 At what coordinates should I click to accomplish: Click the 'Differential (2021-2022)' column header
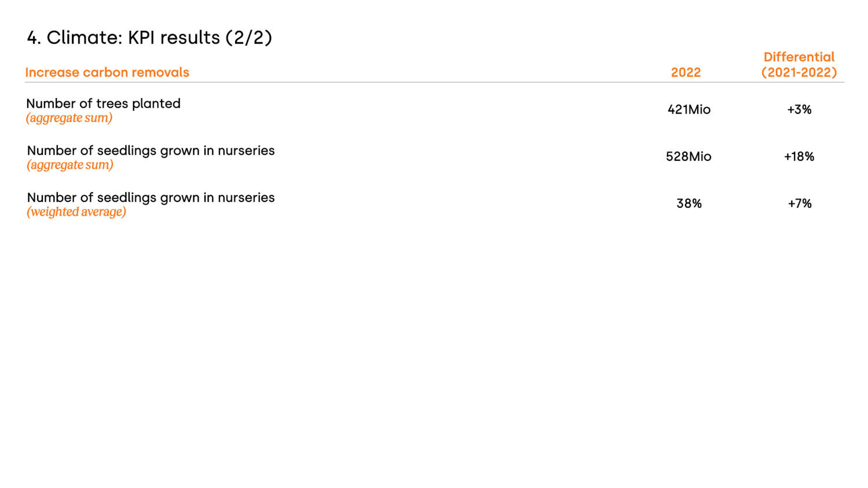tap(799, 65)
